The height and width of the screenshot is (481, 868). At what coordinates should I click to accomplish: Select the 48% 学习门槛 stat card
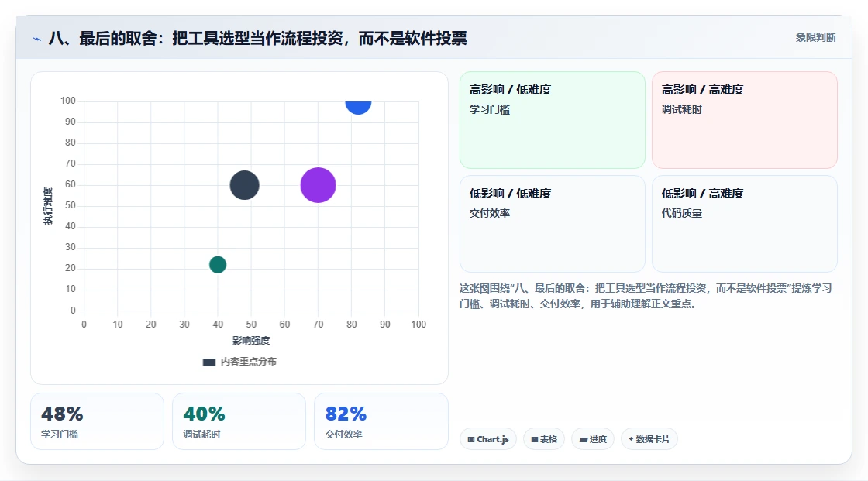point(97,421)
